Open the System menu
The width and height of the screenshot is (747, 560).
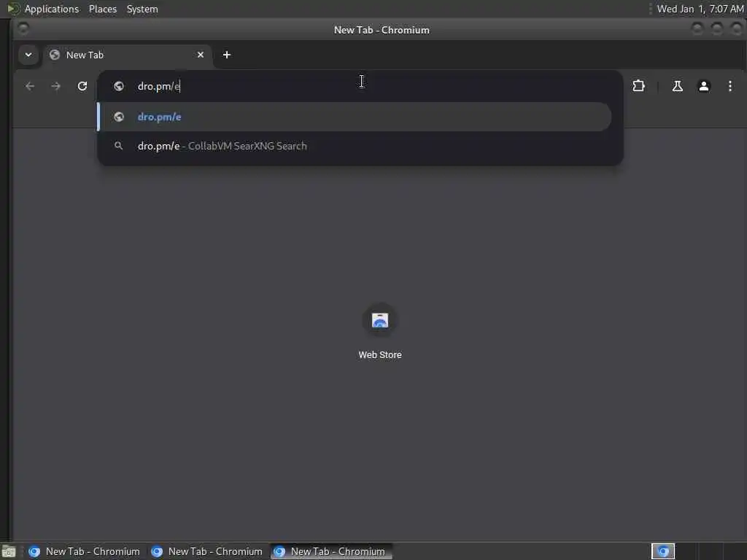[142, 9]
